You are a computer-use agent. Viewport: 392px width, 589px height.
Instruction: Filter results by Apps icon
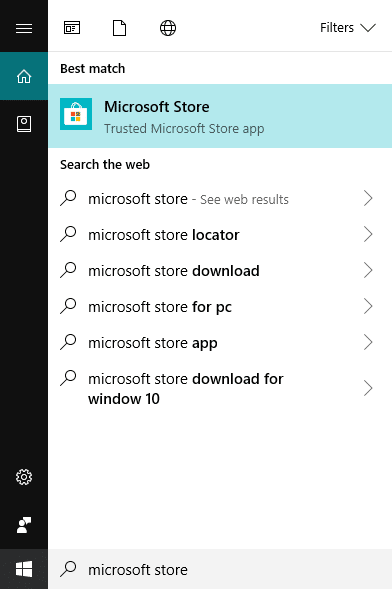[x=72, y=28]
